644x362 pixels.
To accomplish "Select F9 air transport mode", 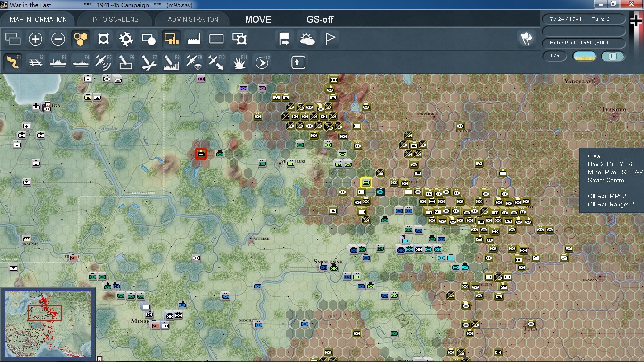I will tap(194, 62).
